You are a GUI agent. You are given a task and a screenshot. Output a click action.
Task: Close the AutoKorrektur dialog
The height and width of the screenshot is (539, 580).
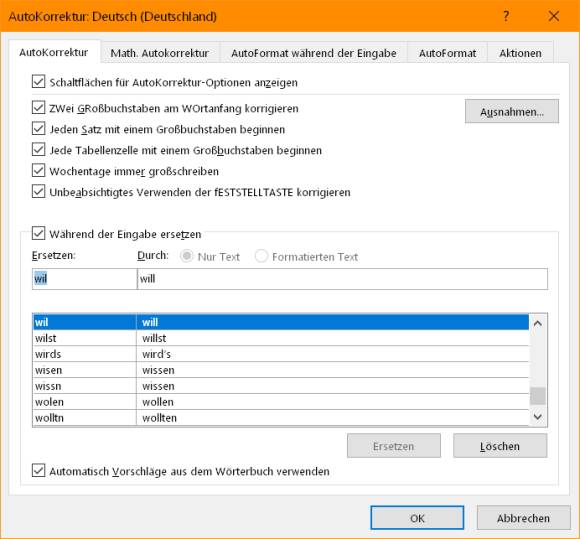[x=554, y=16]
